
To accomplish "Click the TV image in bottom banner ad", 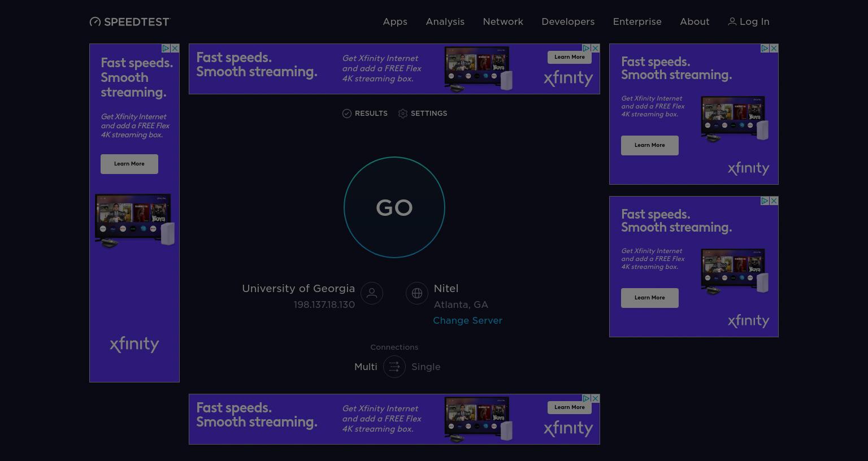I will tap(479, 419).
